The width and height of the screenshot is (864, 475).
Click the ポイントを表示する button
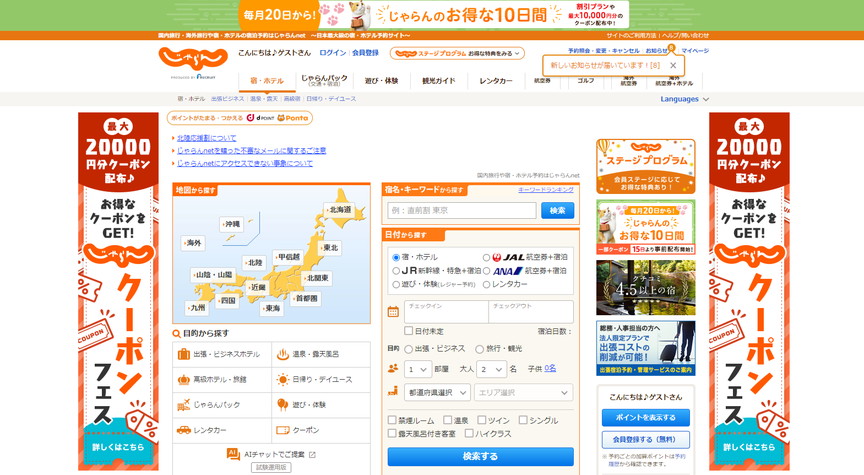click(x=645, y=418)
